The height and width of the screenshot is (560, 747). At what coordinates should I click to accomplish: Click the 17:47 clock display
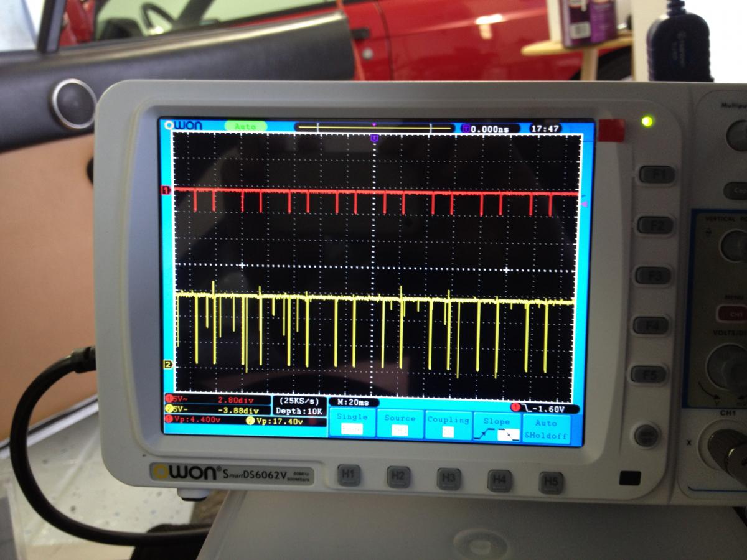click(x=545, y=129)
